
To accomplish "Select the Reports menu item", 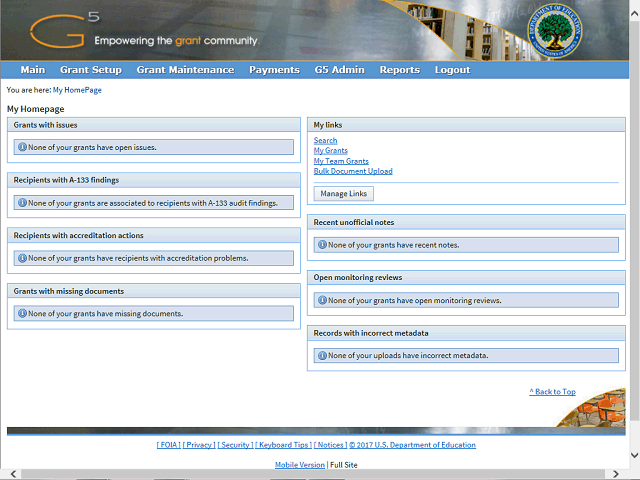I will coord(399,70).
